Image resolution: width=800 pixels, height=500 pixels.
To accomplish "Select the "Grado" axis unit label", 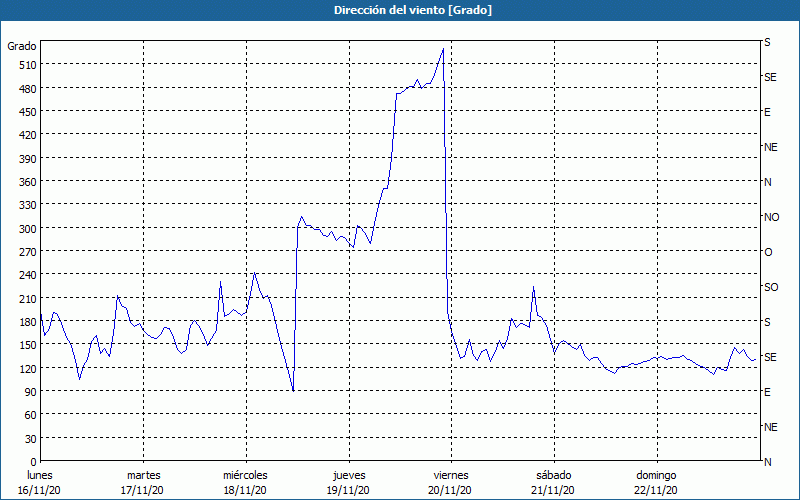I will (22, 46).
